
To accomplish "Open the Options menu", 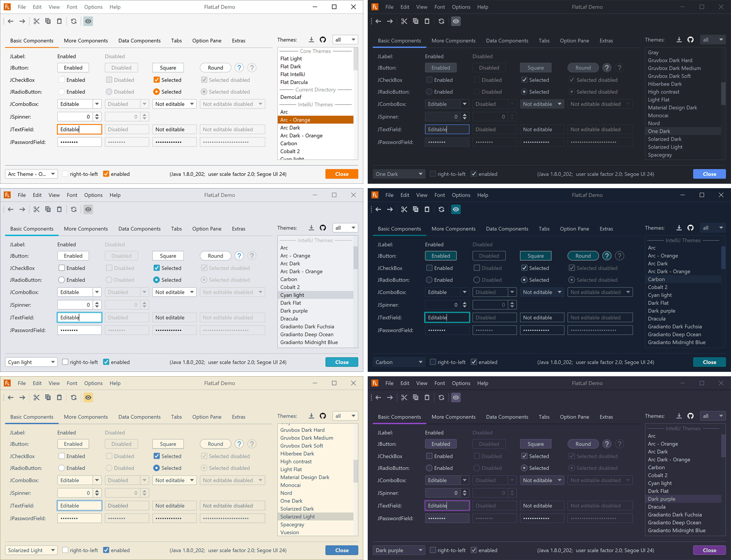I will click(93, 7).
